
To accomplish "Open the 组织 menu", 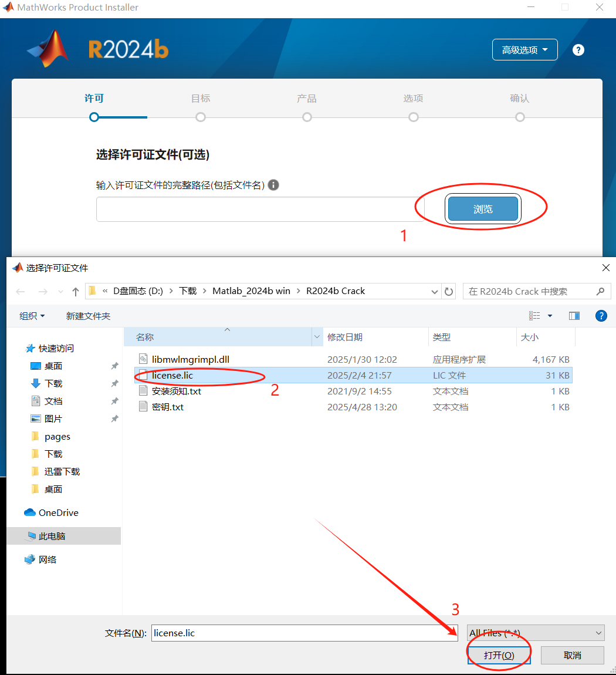I will click(32, 316).
